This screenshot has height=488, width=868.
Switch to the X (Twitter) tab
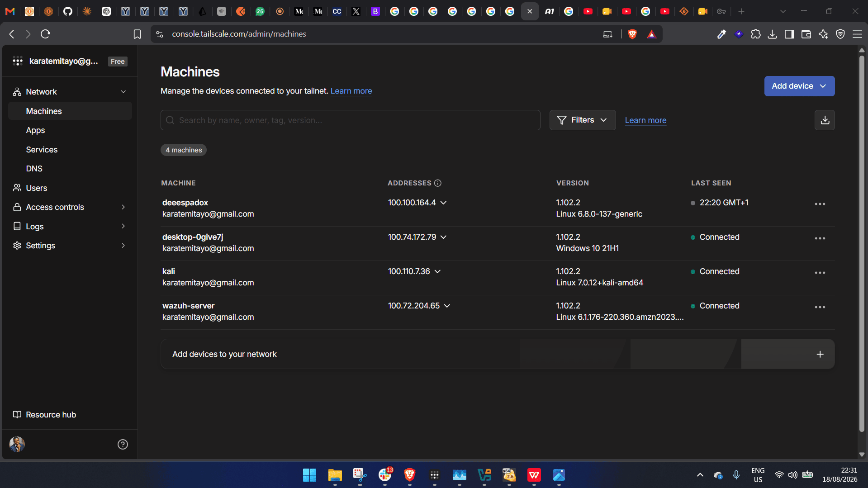356,11
